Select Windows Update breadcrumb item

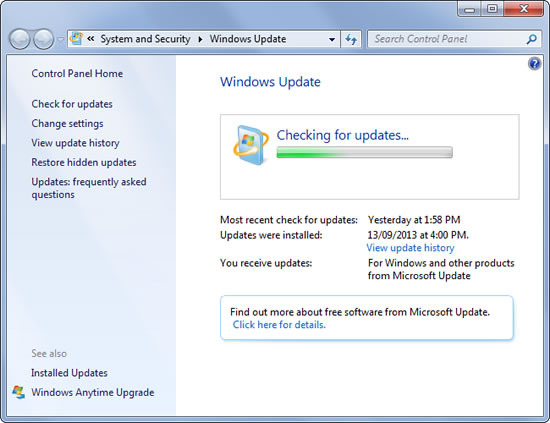(248, 39)
